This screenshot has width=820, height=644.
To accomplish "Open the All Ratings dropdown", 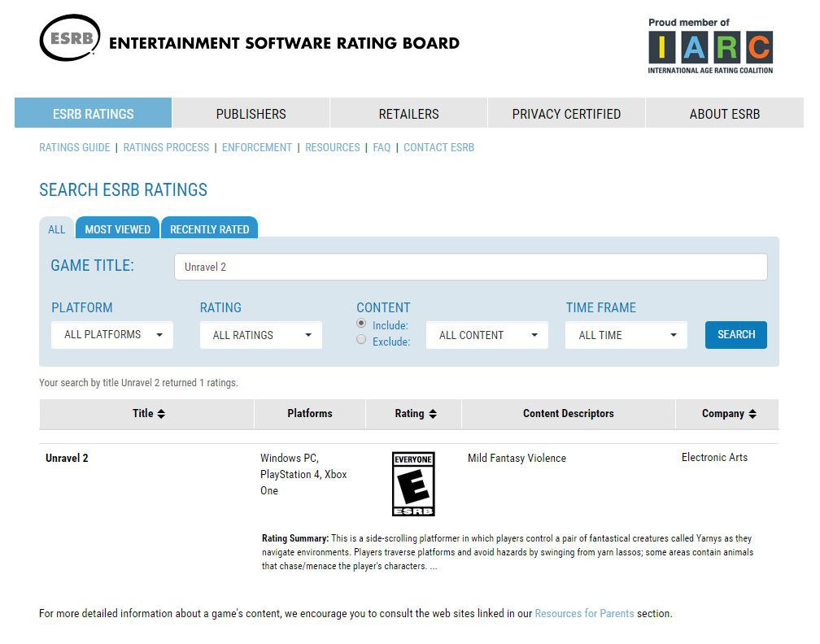I will pyautogui.click(x=261, y=335).
